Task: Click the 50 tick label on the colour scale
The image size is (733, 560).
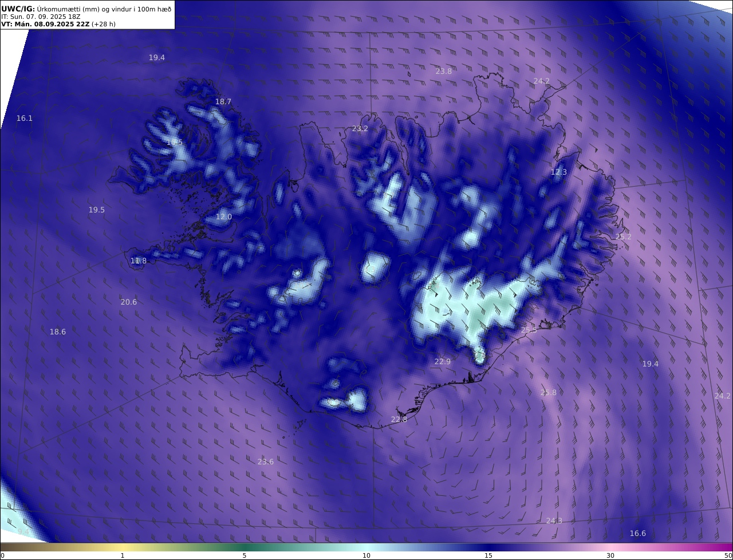Action: (x=728, y=555)
